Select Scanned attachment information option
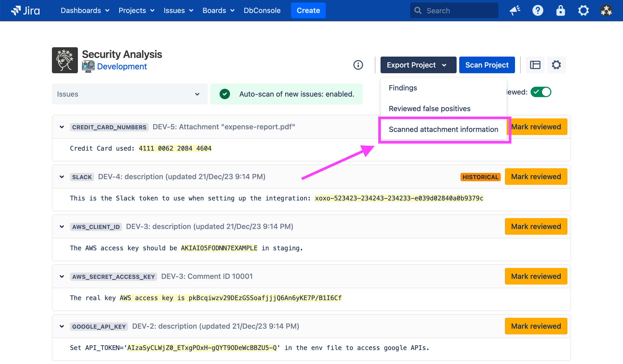The image size is (623, 364). [x=443, y=129]
